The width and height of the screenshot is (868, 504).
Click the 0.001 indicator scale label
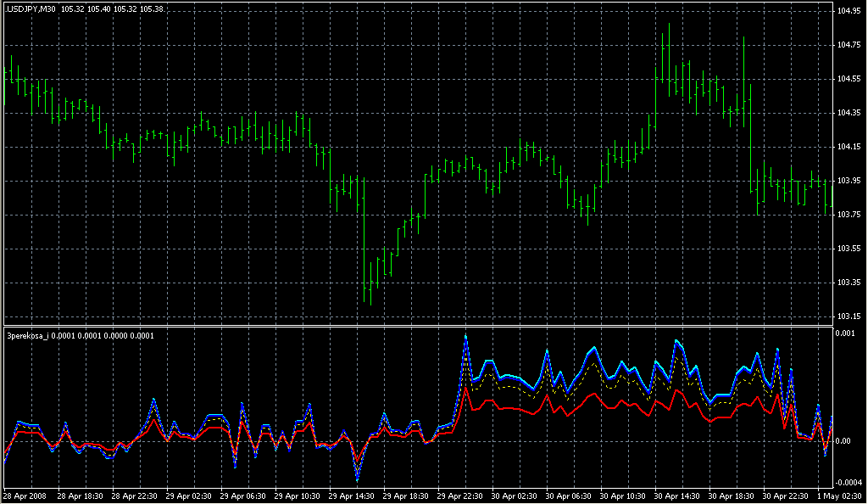846,333
